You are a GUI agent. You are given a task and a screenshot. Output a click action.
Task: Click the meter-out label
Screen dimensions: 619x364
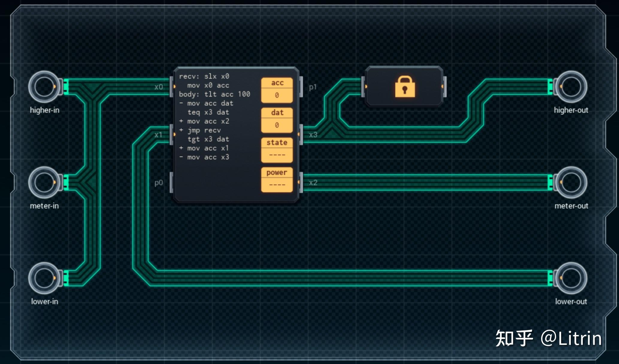point(571,206)
